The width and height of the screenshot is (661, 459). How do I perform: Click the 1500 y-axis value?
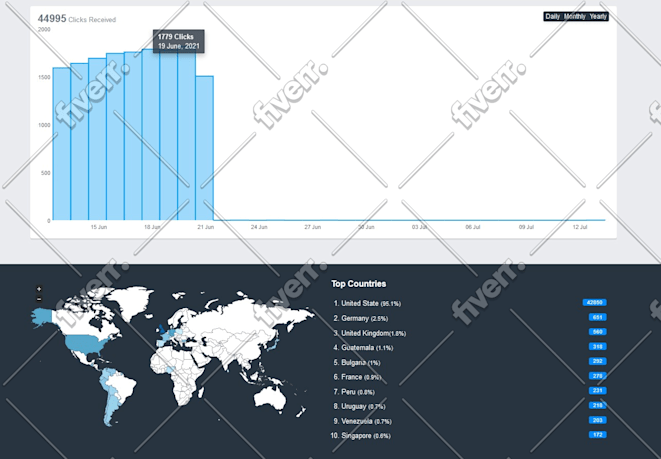(45, 77)
